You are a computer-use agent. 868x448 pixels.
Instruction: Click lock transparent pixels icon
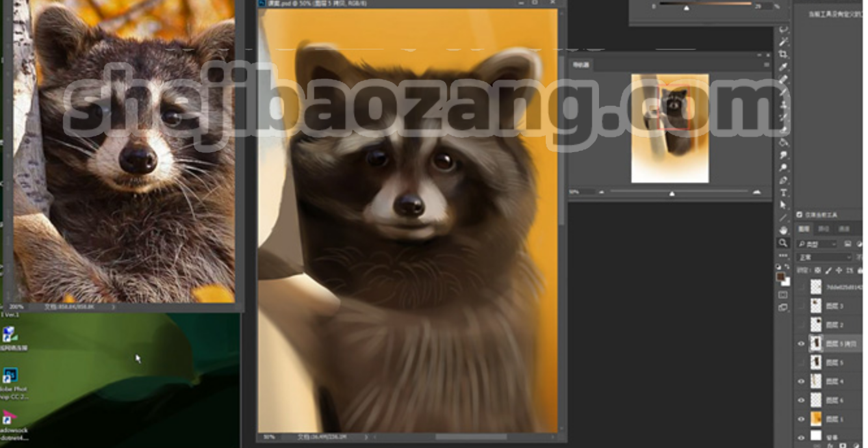pos(817,270)
